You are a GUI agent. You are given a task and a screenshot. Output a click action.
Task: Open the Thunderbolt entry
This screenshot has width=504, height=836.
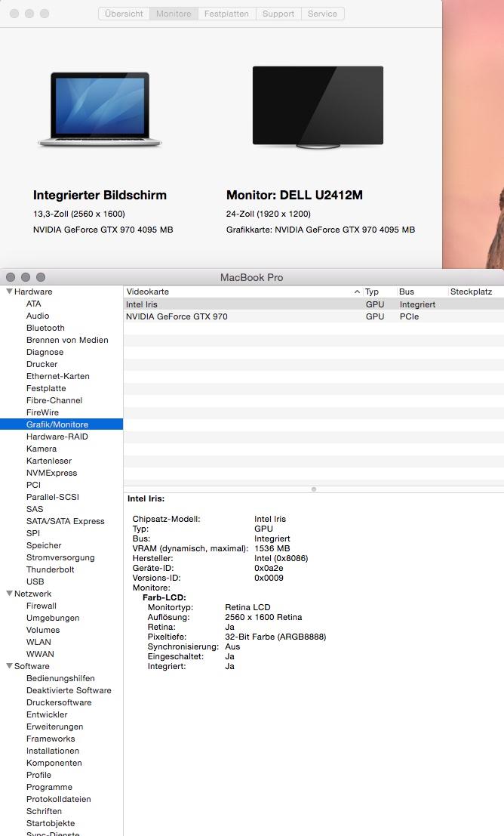pyautogui.click(x=51, y=569)
